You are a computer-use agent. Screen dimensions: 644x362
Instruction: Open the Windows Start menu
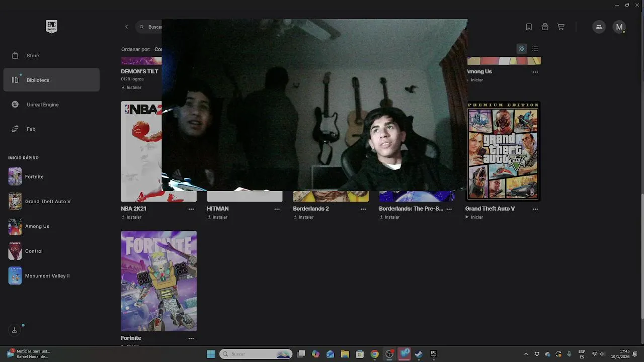point(211,354)
